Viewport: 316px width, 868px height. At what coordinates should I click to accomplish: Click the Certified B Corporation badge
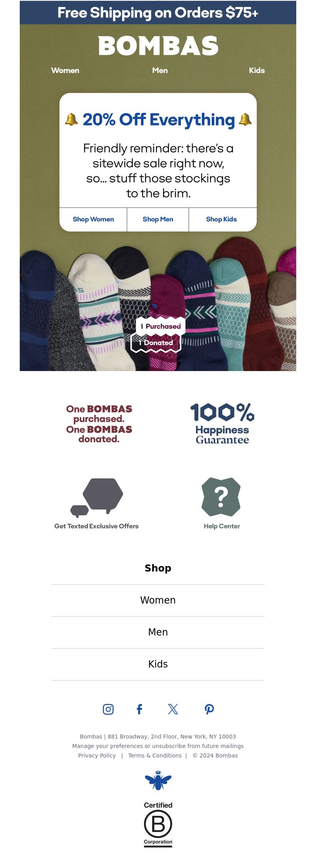(158, 825)
